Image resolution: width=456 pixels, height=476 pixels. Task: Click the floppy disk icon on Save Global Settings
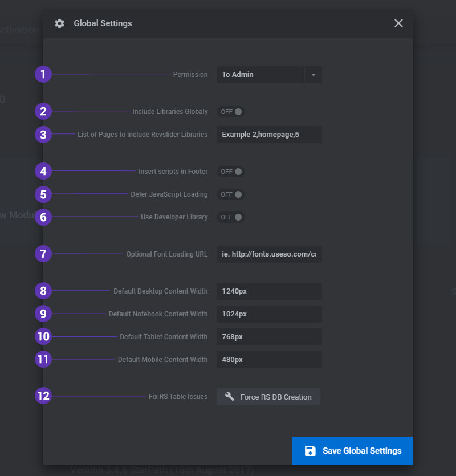tap(310, 450)
